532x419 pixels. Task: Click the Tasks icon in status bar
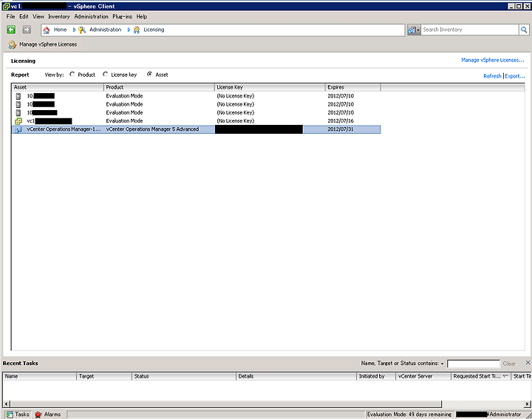pos(10,415)
